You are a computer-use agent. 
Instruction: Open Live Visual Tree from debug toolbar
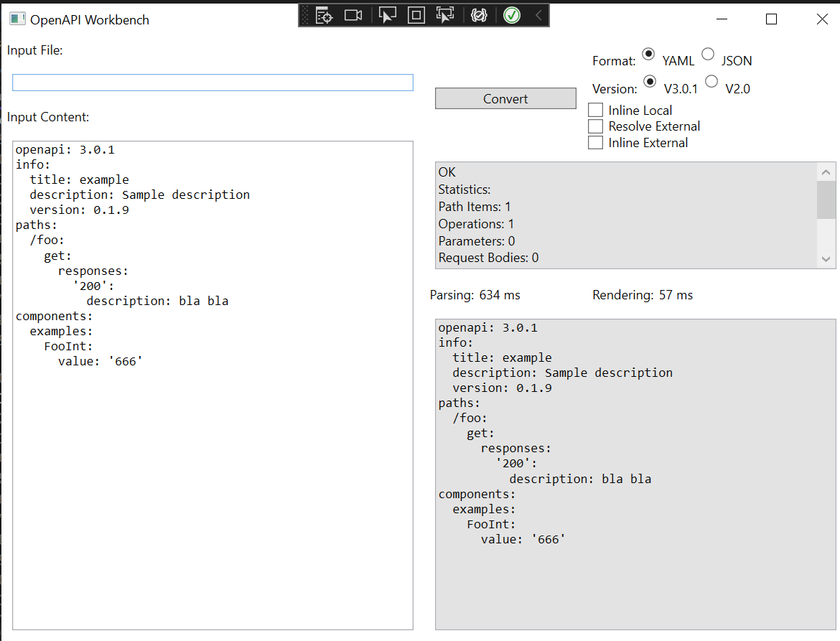pos(324,16)
